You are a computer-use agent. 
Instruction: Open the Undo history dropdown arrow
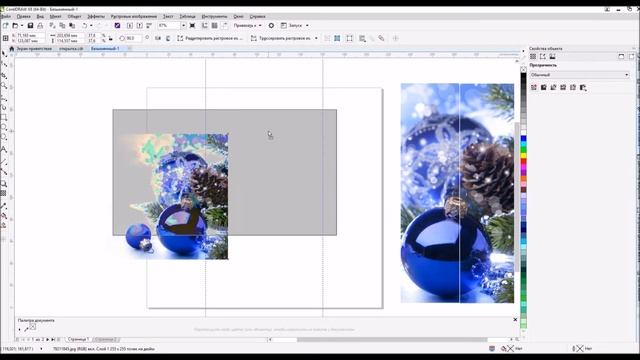(x=91, y=25)
